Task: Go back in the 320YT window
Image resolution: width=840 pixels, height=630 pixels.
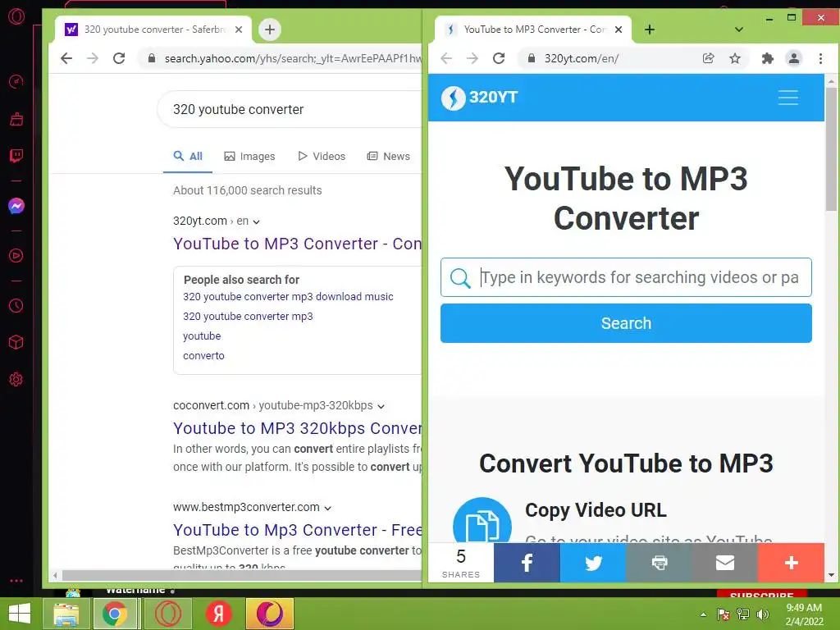Action: (446, 58)
